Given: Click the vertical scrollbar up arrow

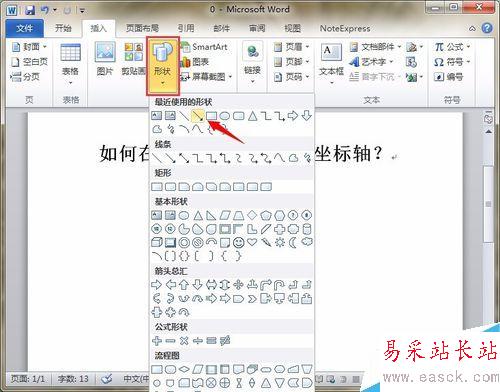Looking at the screenshot, I should 489,132.
